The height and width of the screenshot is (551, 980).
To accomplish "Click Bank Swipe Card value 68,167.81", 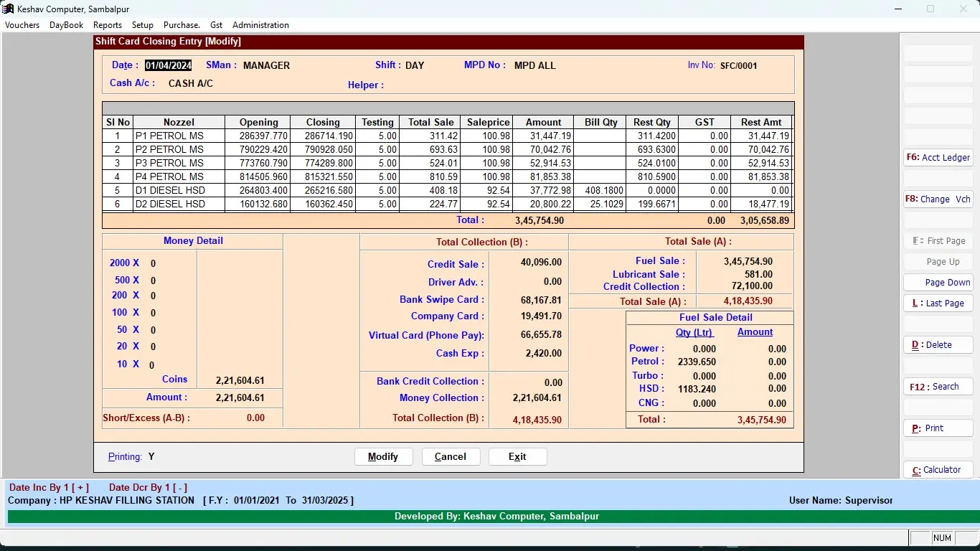I will (x=541, y=300).
